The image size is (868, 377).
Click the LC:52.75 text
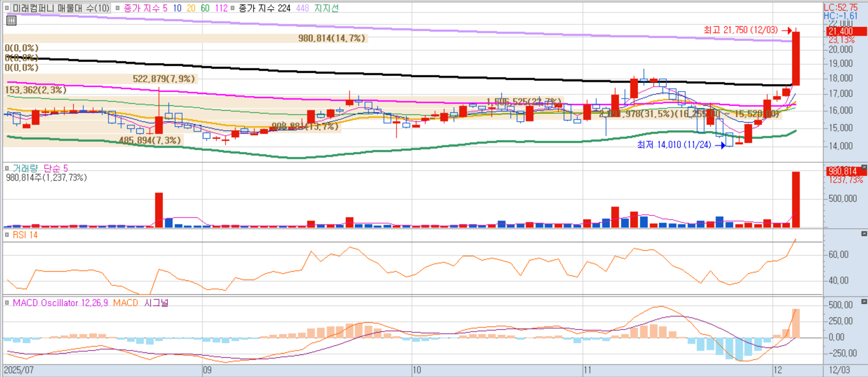click(840, 7)
